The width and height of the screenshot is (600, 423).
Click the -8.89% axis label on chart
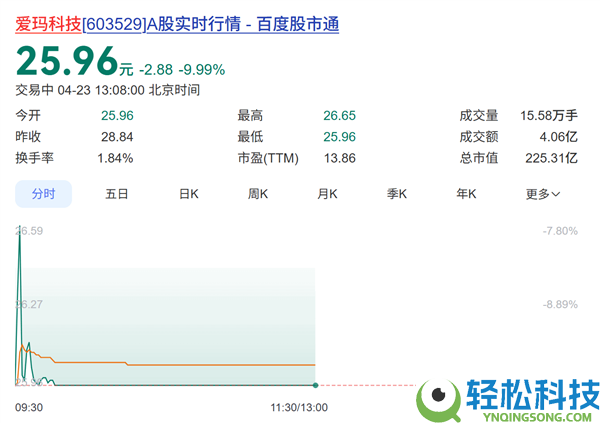coord(560,304)
